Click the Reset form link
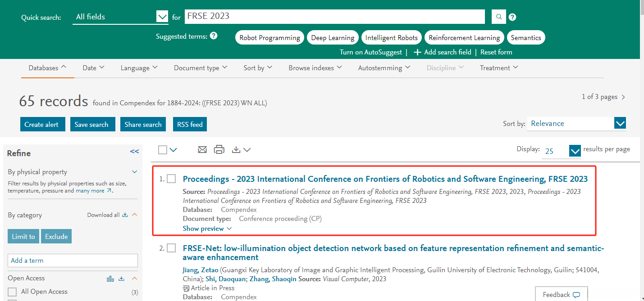The width and height of the screenshot is (644, 301). click(x=496, y=52)
